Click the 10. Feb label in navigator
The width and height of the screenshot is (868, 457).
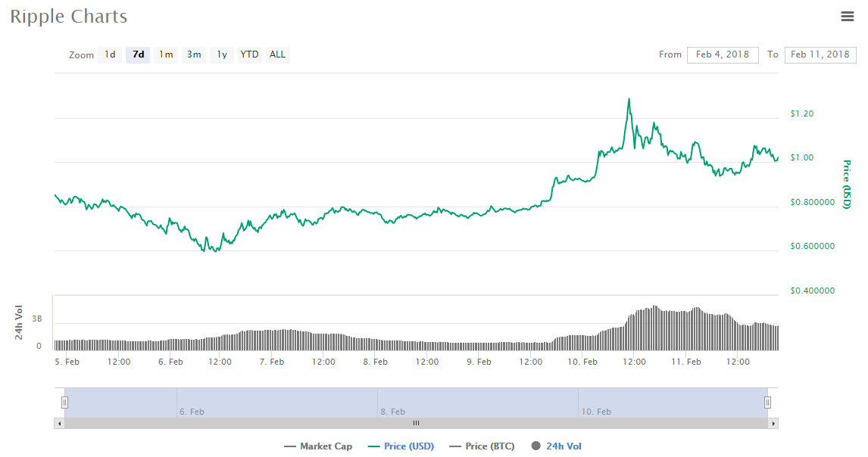[x=595, y=412]
